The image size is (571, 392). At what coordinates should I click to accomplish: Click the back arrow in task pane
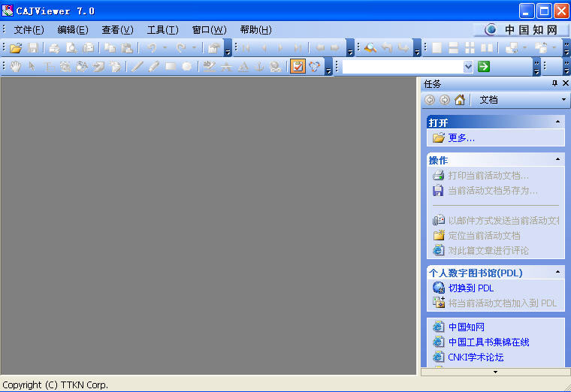point(430,100)
